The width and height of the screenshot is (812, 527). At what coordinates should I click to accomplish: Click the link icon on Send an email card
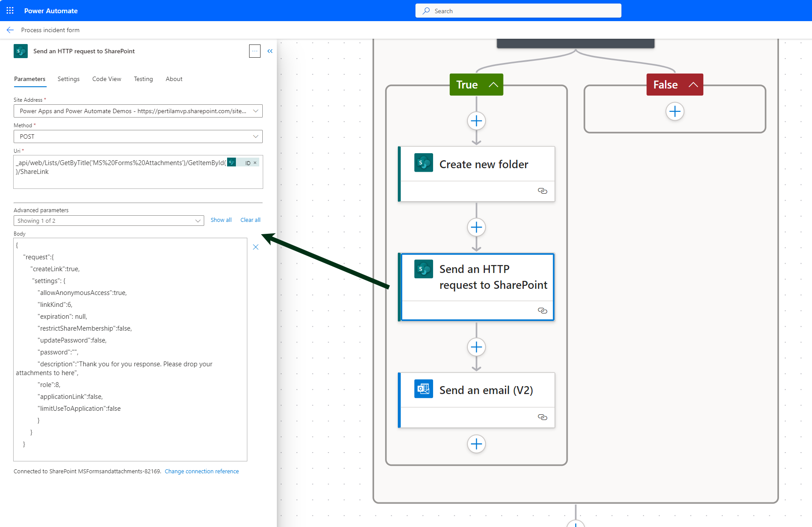click(x=542, y=417)
